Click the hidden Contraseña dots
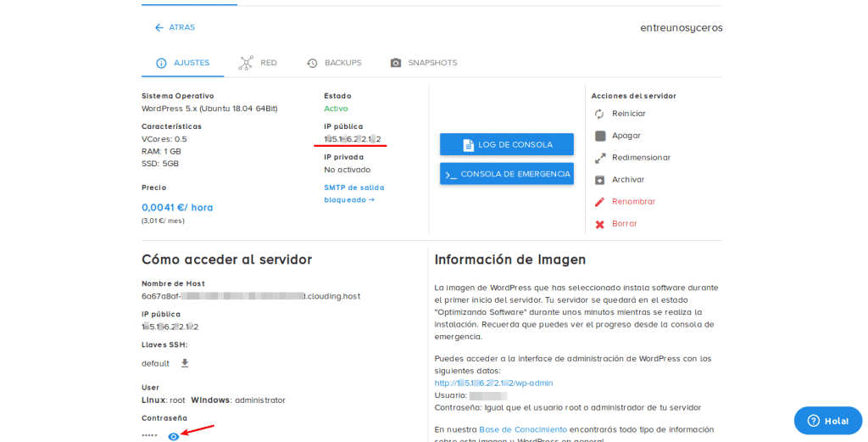The height and width of the screenshot is (442, 868). click(149, 436)
